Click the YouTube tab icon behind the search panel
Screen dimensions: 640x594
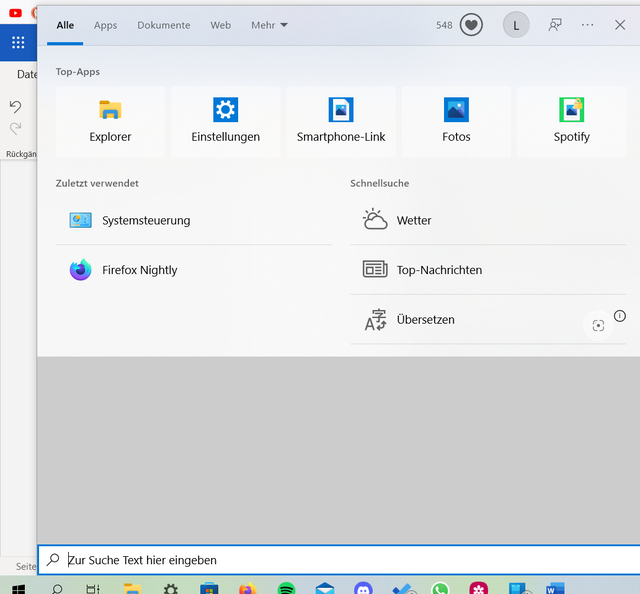point(16,13)
